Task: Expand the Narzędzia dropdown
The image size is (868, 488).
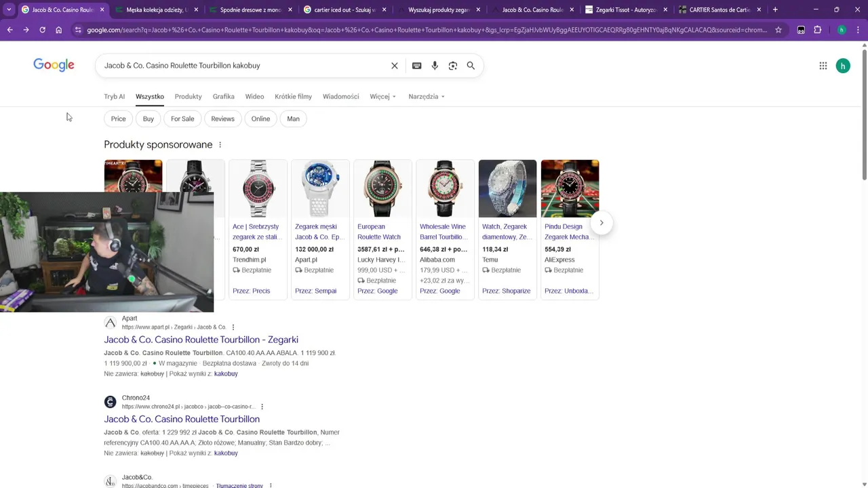Action: [427, 96]
